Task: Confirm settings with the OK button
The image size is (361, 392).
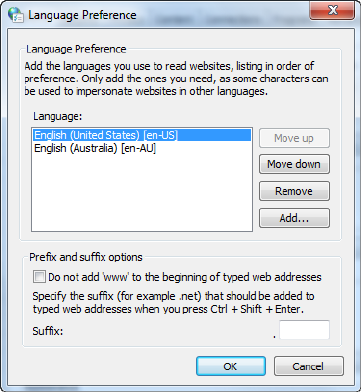Action: (231, 366)
